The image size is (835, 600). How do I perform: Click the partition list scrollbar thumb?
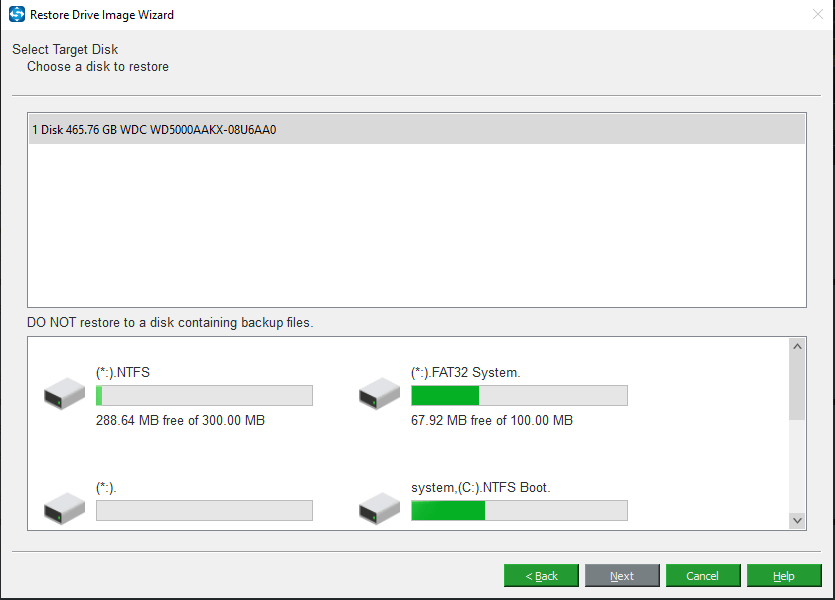[x=797, y=387]
